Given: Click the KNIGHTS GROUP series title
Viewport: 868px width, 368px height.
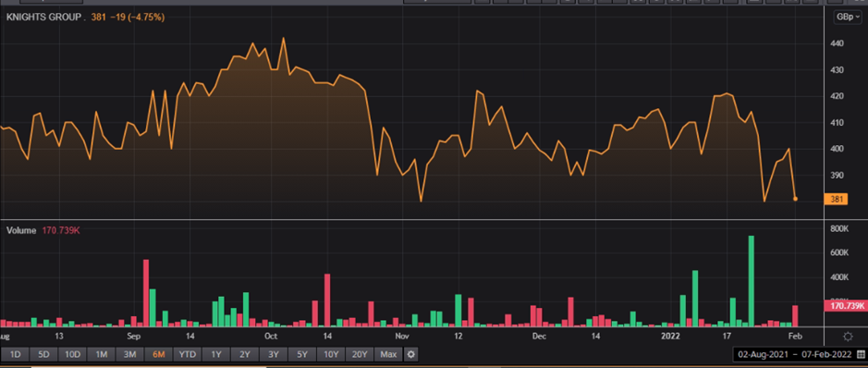Looking at the screenshot, I should point(45,18).
